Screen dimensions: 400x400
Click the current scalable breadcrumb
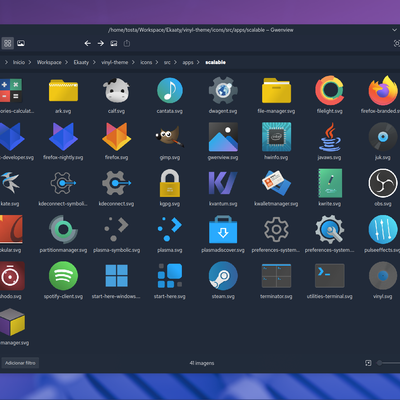pos(215,62)
